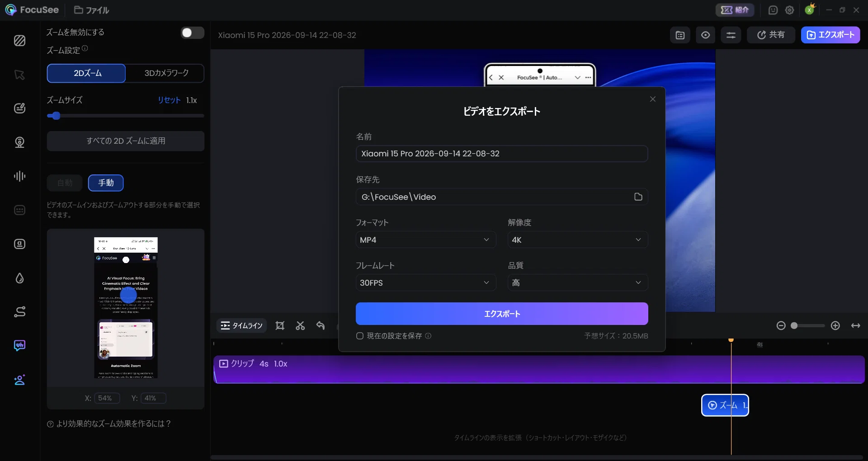The width and height of the screenshot is (868, 461).
Task: Click the zoom settings info icon
Action: [x=85, y=48]
